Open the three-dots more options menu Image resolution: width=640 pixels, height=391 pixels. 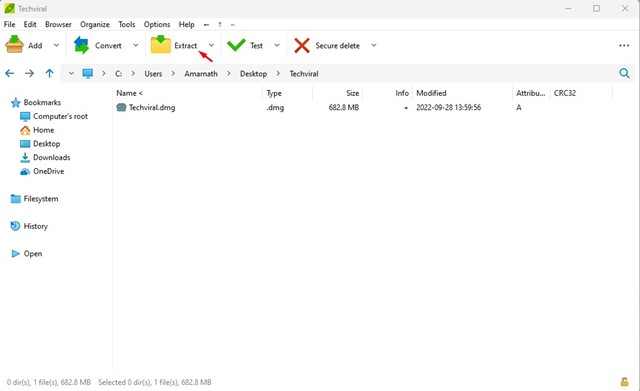tap(624, 45)
